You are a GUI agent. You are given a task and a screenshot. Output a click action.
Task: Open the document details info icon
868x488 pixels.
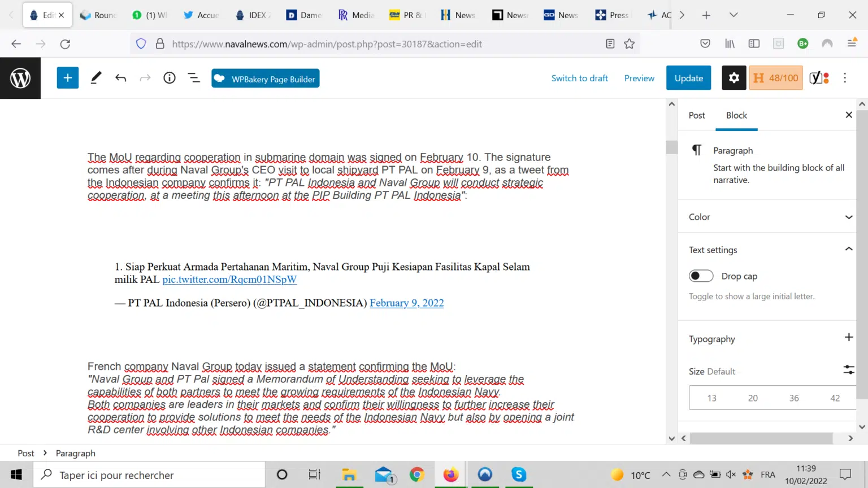pyautogui.click(x=170, y=78)
